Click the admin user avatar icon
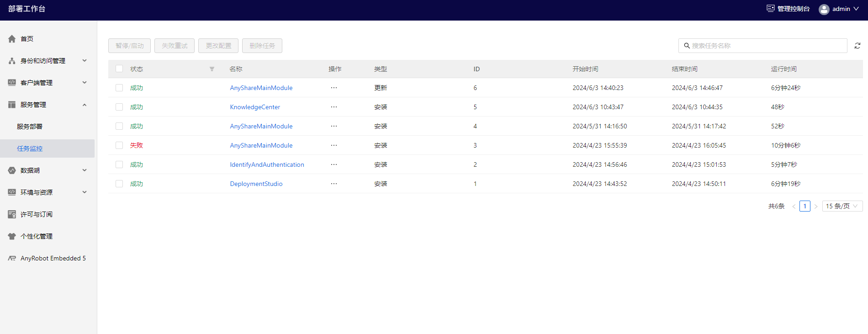 [x=824, y=9]
